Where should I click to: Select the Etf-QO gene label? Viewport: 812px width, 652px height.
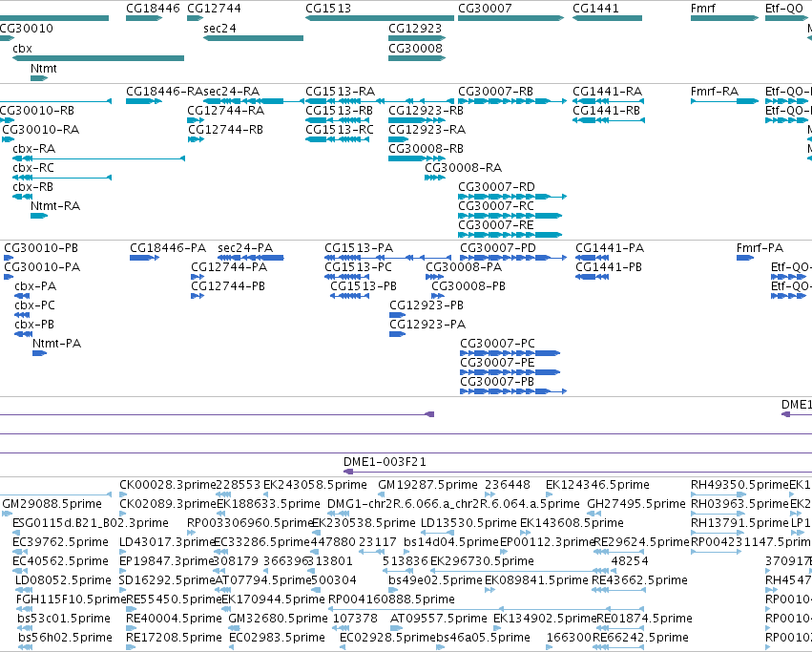tap(784, 9)
